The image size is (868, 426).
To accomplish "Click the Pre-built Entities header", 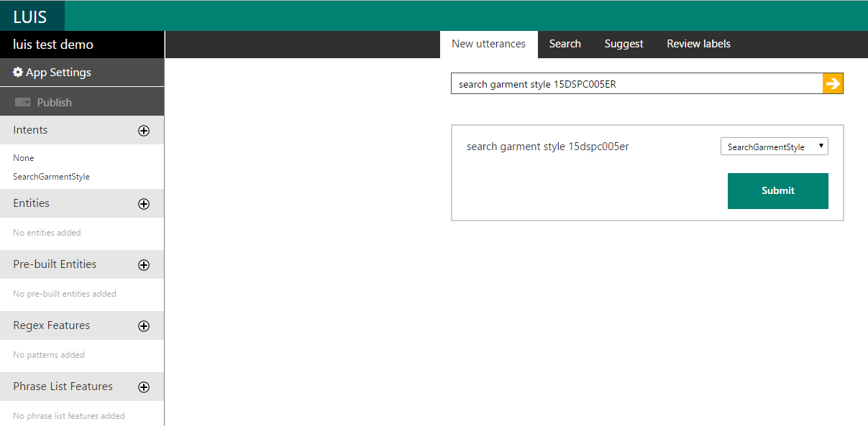I will point(82,264).
